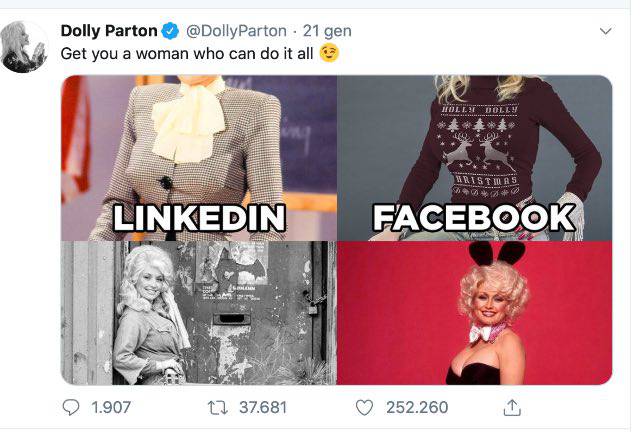Open the @DollyParton handle link
Viewport: 640px width, 432px height.
[235, 32]
